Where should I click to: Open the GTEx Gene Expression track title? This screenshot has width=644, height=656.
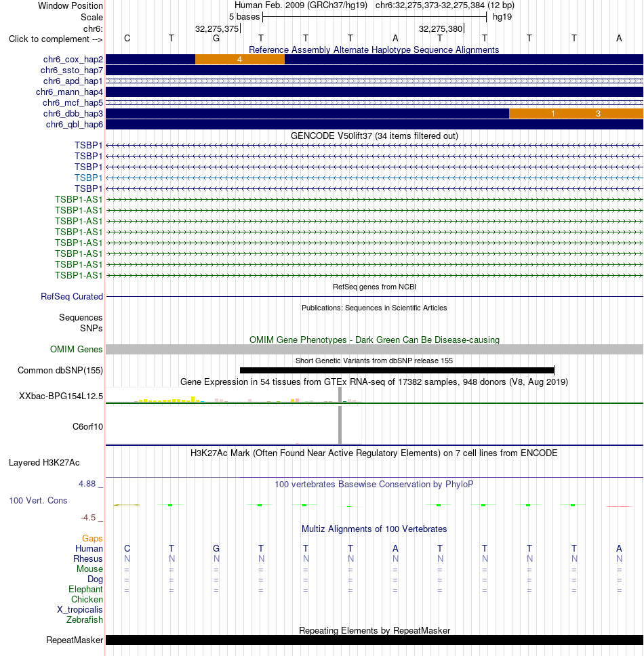coord(374,382)
